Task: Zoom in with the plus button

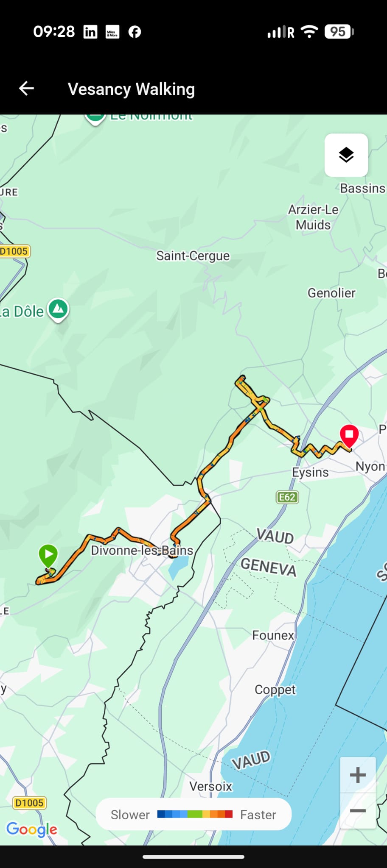Action: pyautogui.click(x=358, y=775)
